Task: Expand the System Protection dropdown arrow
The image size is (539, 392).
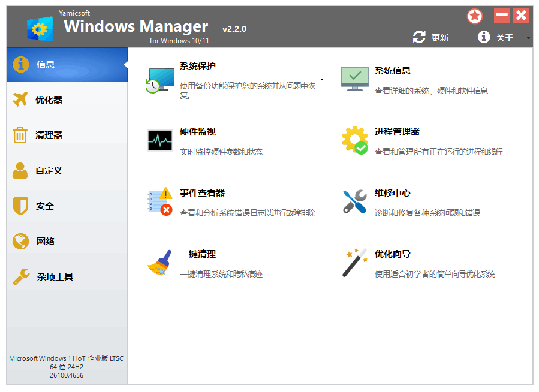Action: [321, 79]
